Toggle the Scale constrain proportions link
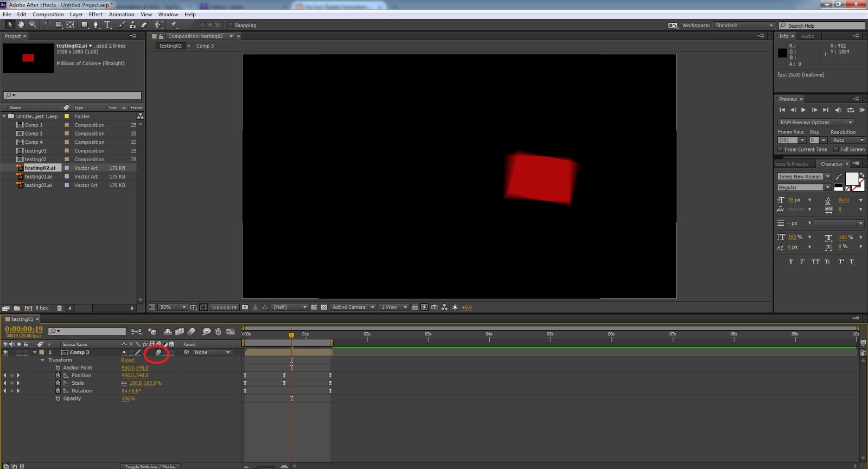This screenshot has height=469, width=868. (124, 383)
